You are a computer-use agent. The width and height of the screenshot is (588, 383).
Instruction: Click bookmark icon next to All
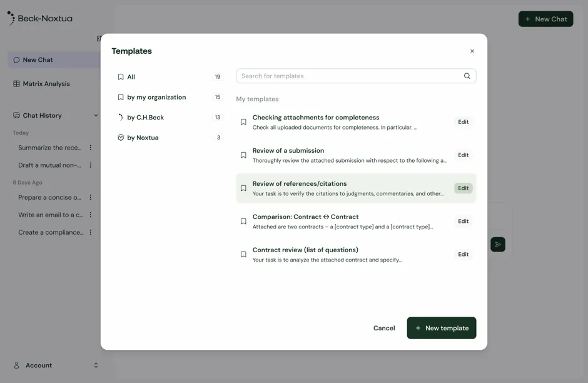tap(121, 77)
